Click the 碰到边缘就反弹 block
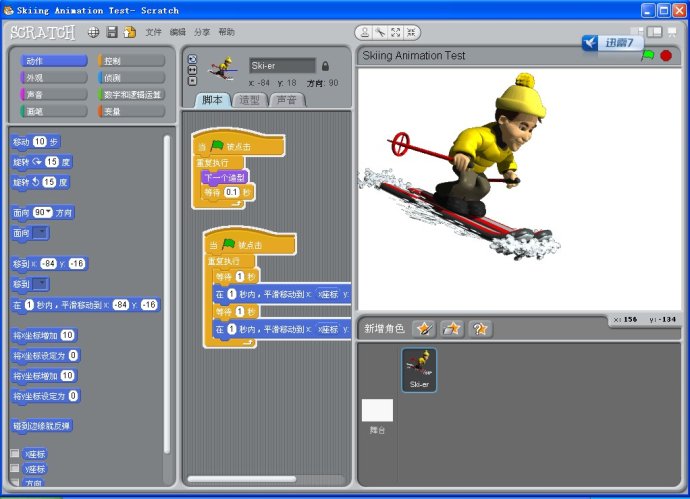 (41, 426)
